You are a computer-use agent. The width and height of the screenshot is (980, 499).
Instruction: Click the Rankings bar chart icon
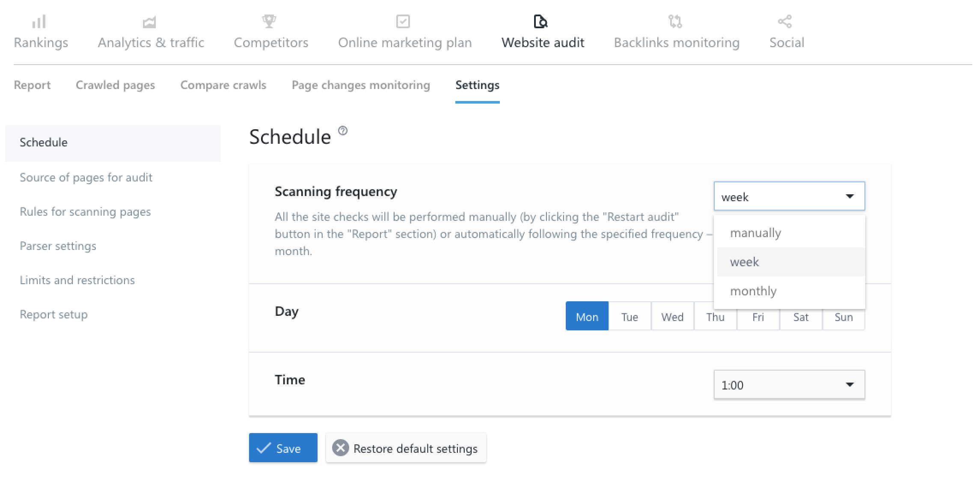[x=39, y=21]
